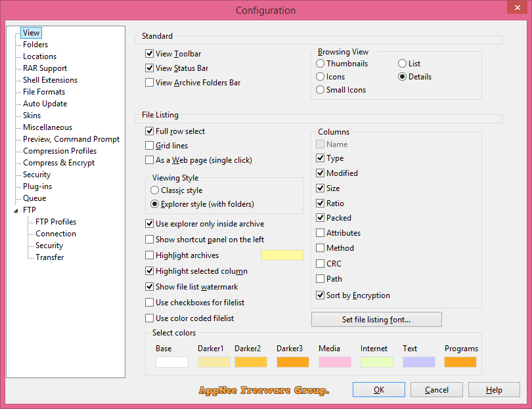Pick the Base color swatch
532x409 pixels.
(x=172, y=362)
